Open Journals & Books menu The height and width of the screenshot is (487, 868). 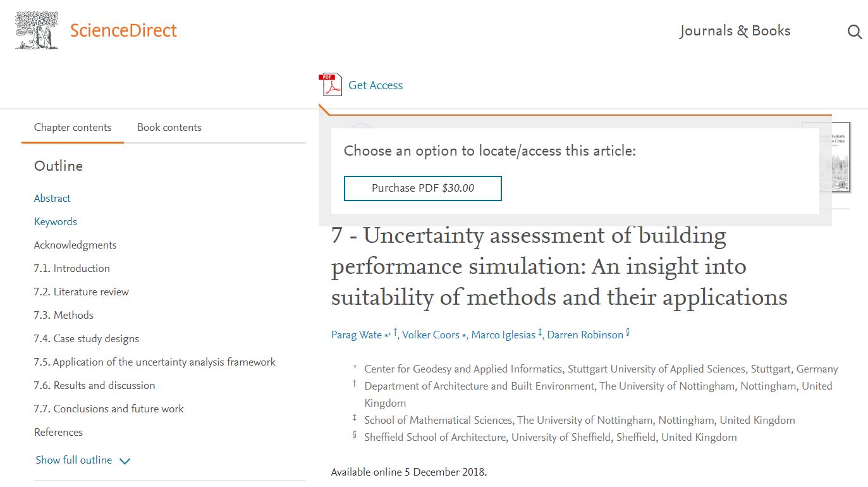tap(735, 31)
